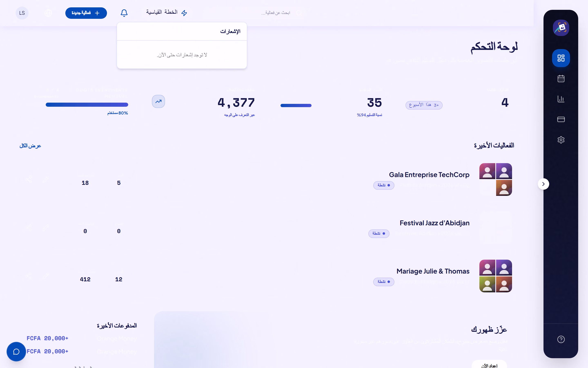Open Festival Jazz d'Abidjan event
The height and width of the screenshot is (368, 588).
434,223
